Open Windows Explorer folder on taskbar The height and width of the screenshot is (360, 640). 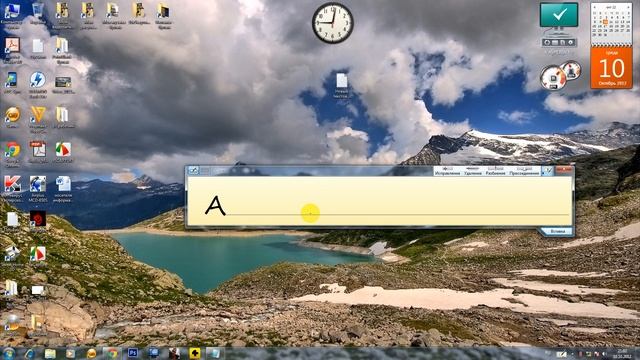click(50, 353)
